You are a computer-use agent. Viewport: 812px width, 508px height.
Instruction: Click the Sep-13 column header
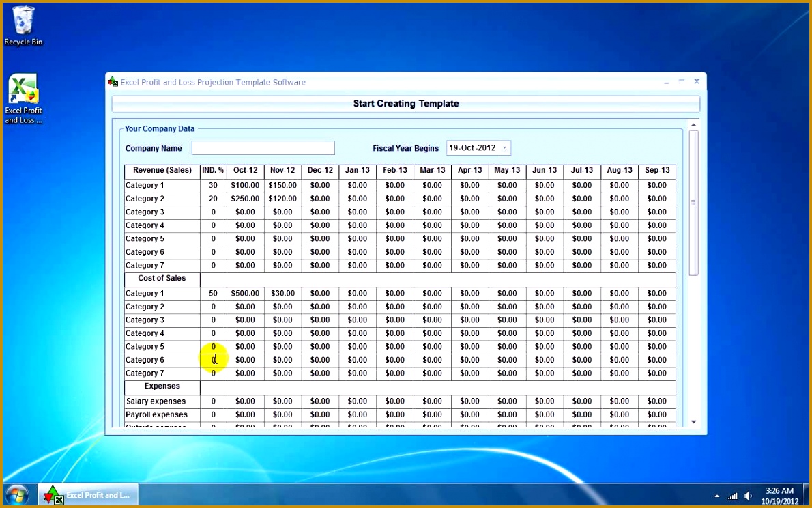pyautogui.click(x=657, y=171)
